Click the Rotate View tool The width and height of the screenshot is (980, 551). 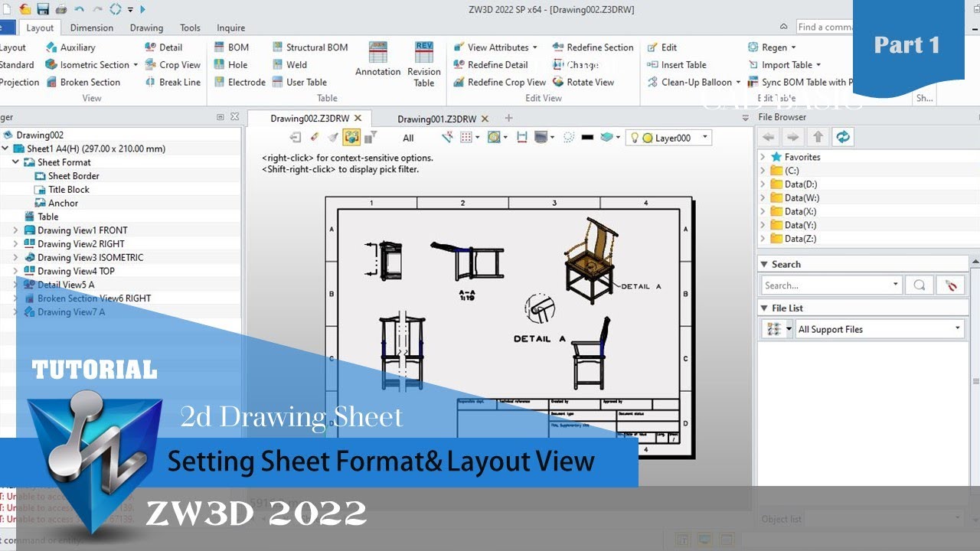(583, 83)
